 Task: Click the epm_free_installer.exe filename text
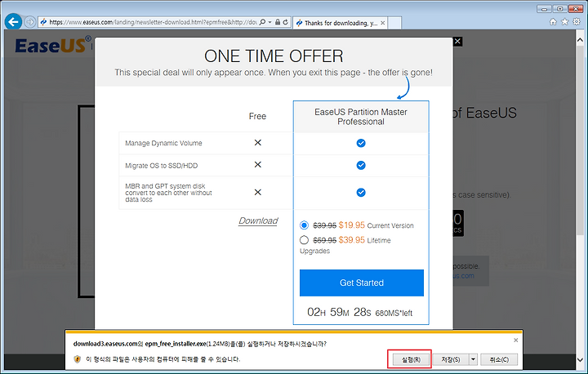click(176, 344)
